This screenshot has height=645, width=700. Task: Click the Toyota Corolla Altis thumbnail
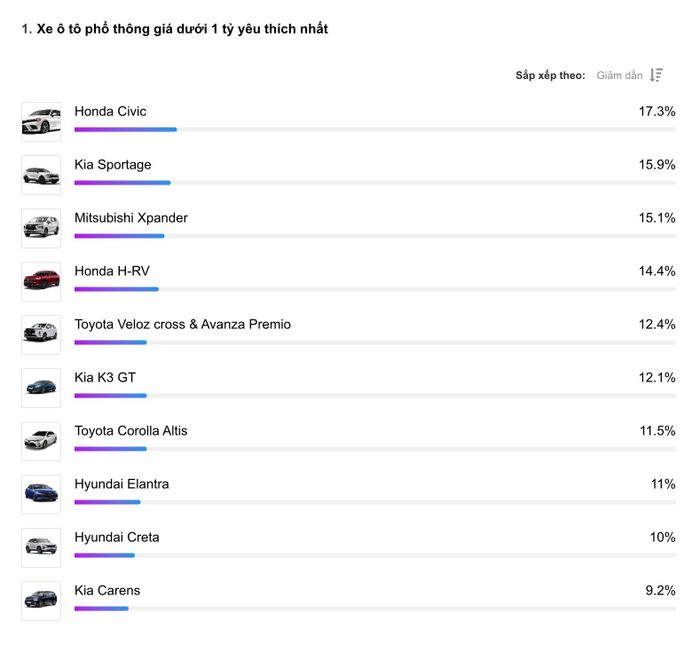41,441
